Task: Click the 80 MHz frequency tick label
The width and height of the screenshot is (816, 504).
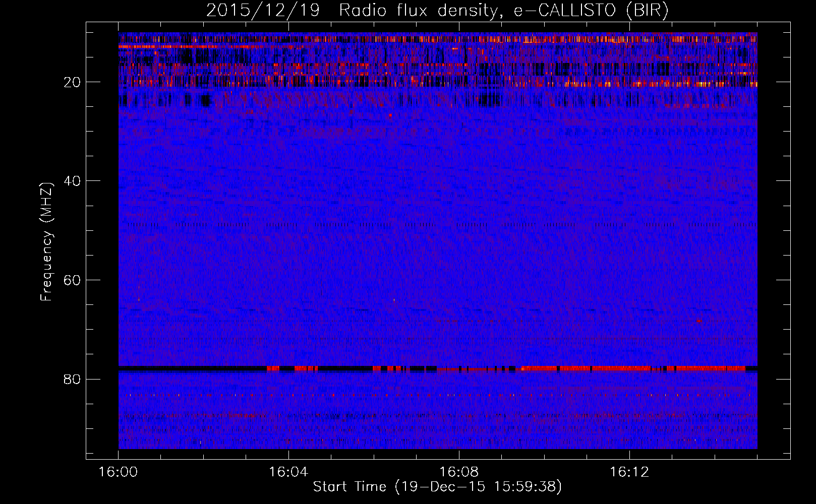Action: [x=72, y=379]
